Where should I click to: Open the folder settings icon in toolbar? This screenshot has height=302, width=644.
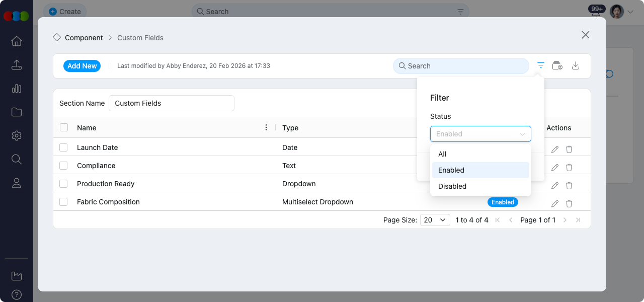(557, 65)
